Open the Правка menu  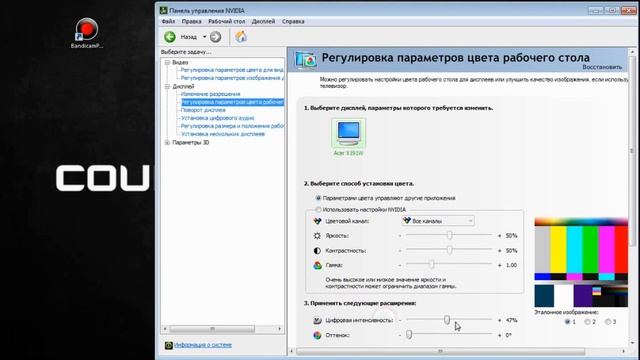tap(191, 21)
